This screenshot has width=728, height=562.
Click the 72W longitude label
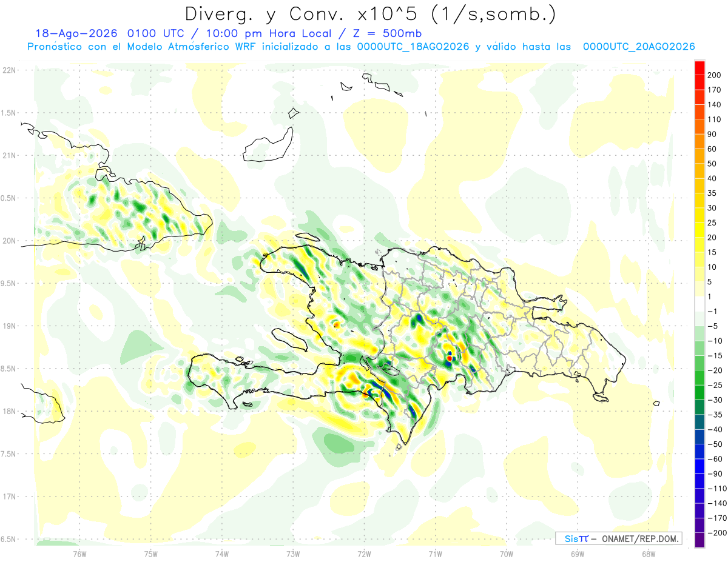364,554
